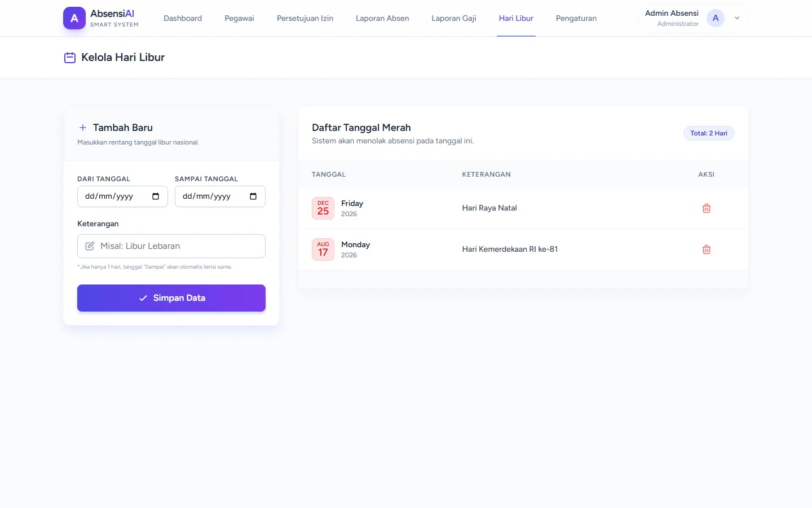
Task: Click the pencil icon in Keterangan field
Action: pyautogui.click(x=90, y=246)
